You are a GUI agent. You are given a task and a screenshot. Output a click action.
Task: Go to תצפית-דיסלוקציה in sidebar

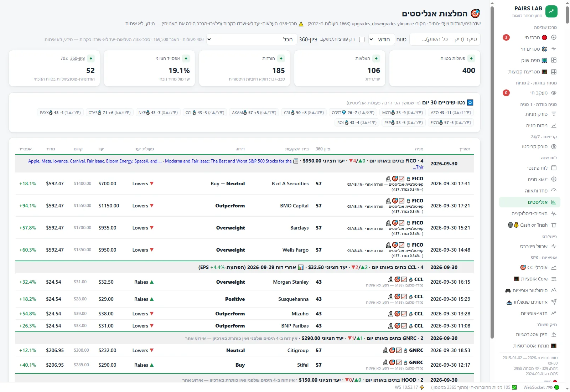coord(530,213)
